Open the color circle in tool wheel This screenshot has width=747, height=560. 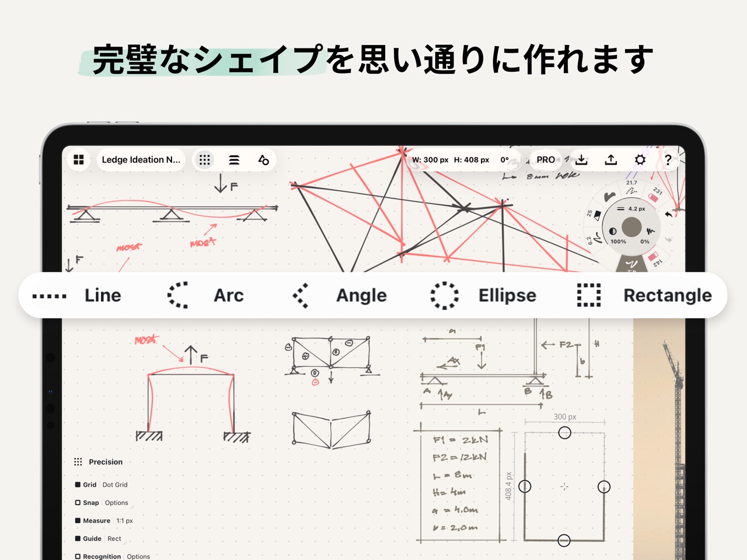(x=631, y=227)
